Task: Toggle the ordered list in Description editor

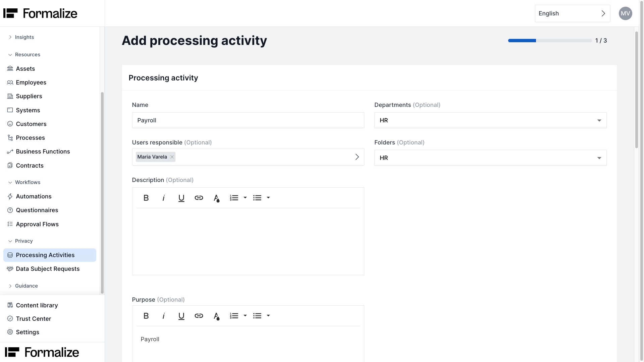Action: tap(234, 197)
